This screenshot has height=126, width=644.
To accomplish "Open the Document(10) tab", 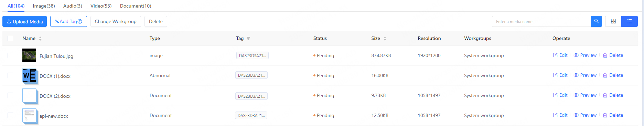I will pyautogui.click(x=136, y=6).
